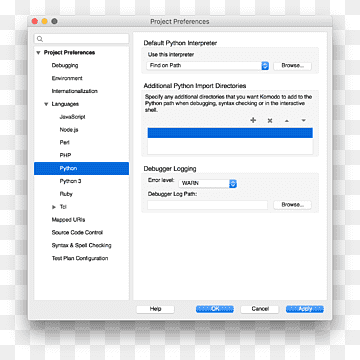Image resolution: width=360 pixels, height=360 pixels.
Task: Focus the preferences search field
Action: [81, 39]
